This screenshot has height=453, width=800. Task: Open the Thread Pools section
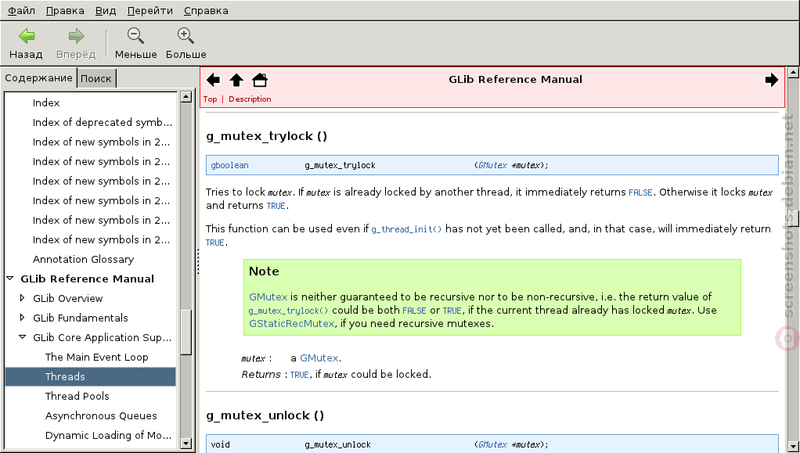pyautogui.click(x=77, y=396)
